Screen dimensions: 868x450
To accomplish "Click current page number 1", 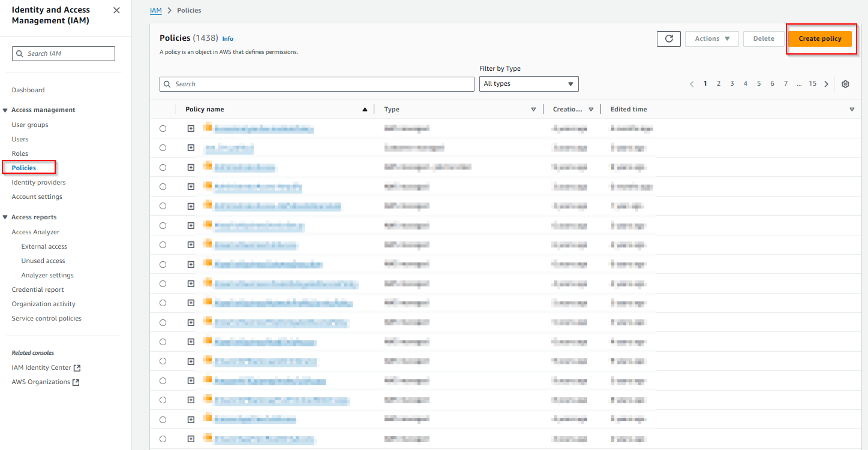I will click(705, 84).
